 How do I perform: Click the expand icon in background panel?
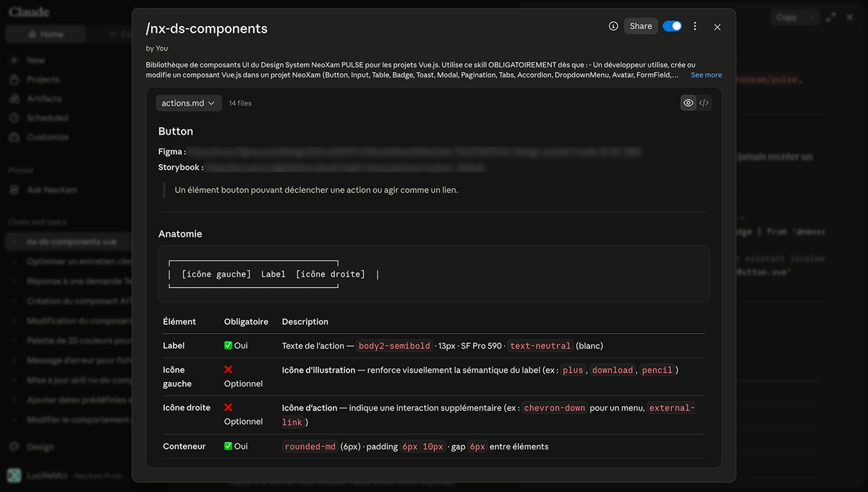pos(830,17)
